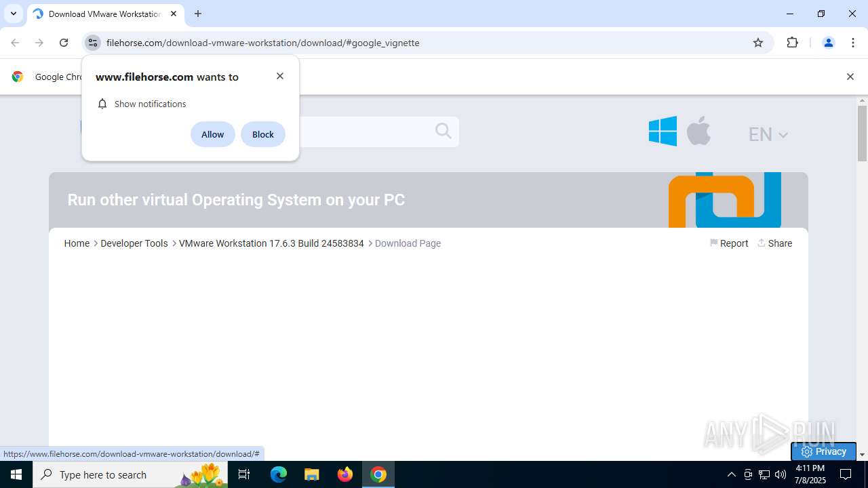
Task: Open the Windows Start menu
Action: pyautogui.click(x=16, y=474)
